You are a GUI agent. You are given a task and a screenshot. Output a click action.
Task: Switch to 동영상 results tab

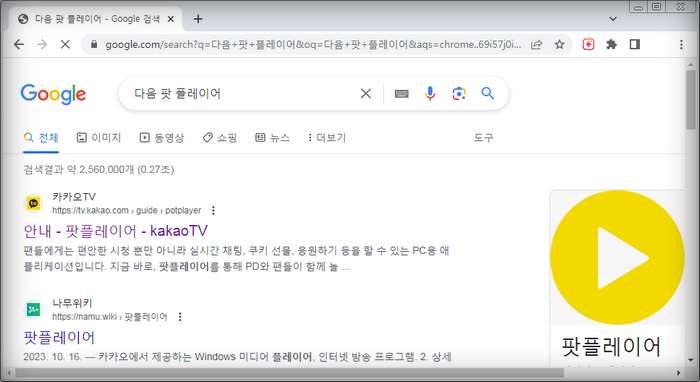pyautogui.click(x=162, y=137)
